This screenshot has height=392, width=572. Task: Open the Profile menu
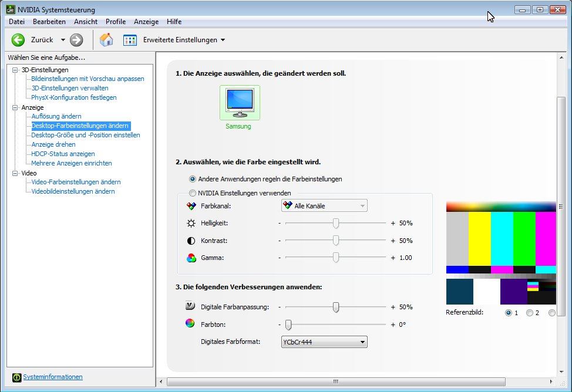(116, 22)
